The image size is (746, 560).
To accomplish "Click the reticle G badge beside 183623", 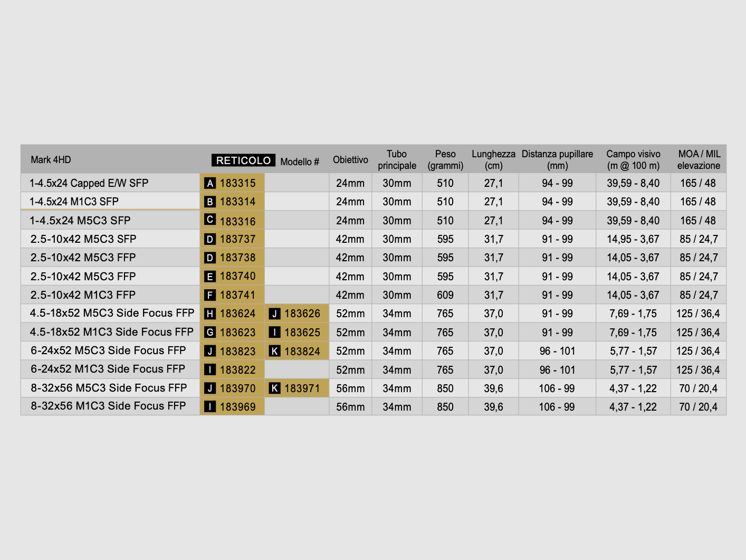I will tap(210, 333).
